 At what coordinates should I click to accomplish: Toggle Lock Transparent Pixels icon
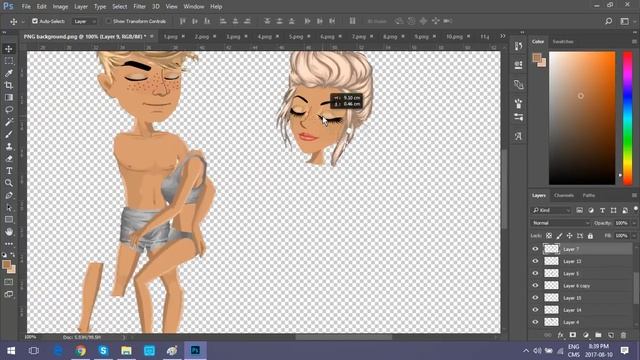tap(549, 236)
